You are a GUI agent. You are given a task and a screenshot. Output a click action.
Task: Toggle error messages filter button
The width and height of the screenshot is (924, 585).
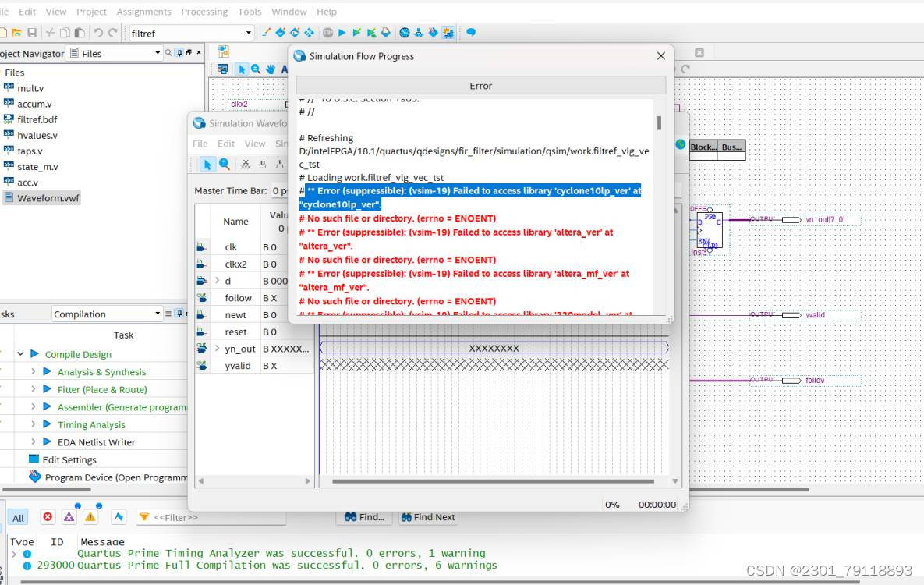[48, 517]
